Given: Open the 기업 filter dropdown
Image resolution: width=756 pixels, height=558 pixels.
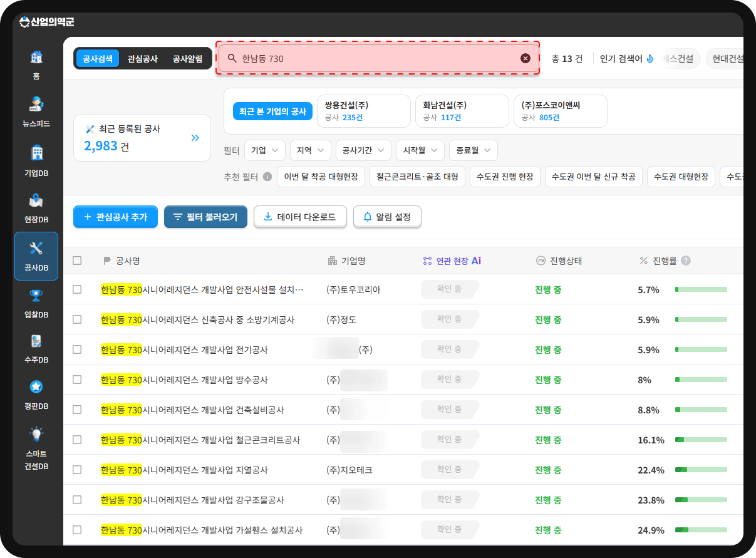Looking at the screenshot, I should [x=265, y=150].
